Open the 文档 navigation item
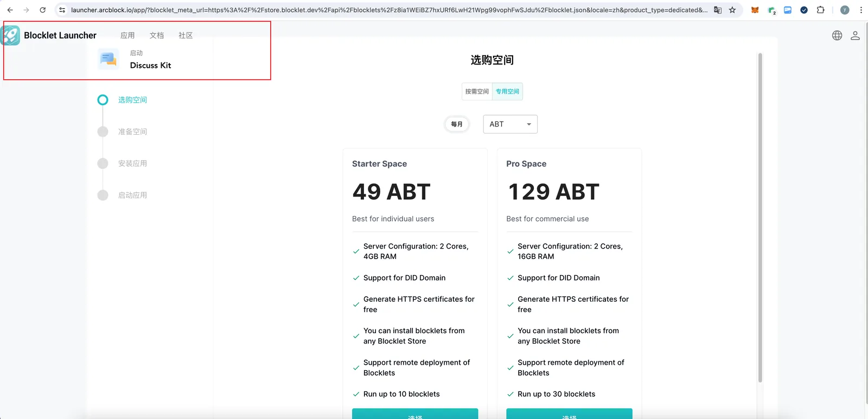 pos(157,35)
